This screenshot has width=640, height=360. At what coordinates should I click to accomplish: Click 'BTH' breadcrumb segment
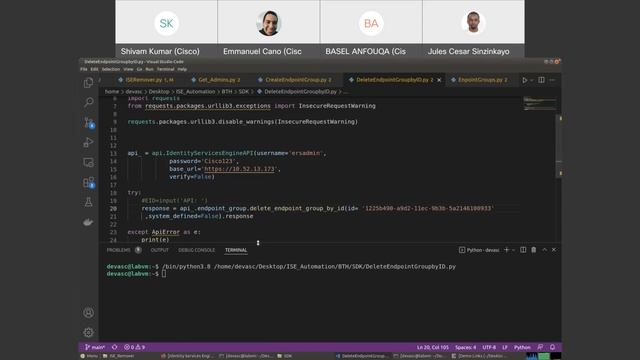tap(227, 92)
